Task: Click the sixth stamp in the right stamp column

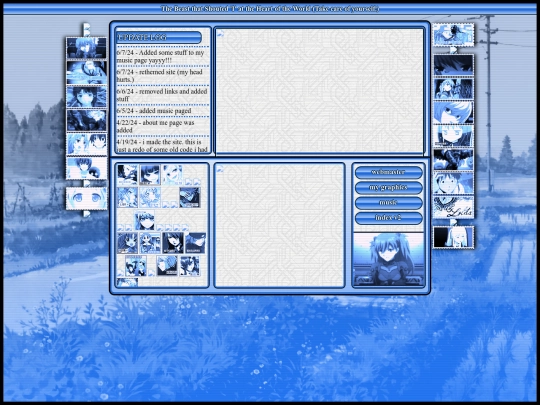Action: pos(454,159)
